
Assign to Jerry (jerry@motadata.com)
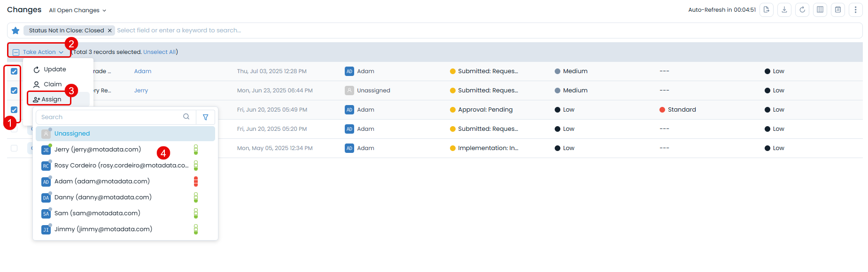coord(125,150)
